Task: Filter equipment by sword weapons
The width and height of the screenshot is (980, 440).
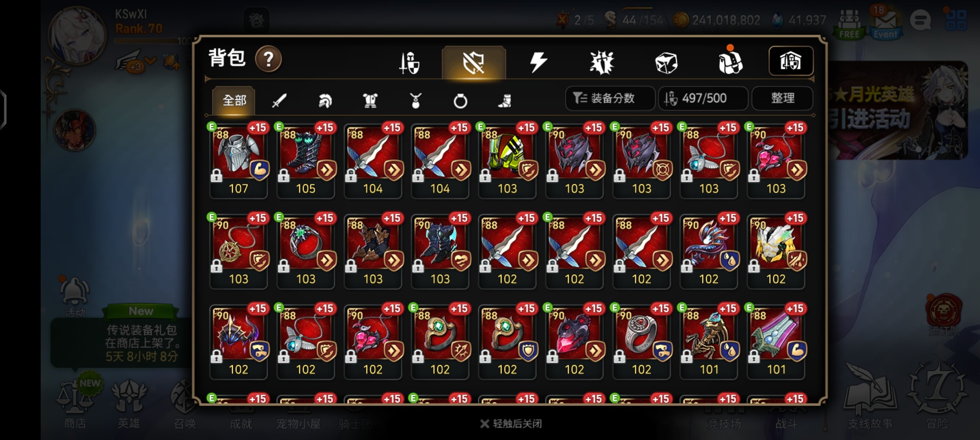Action: [279, 100]
